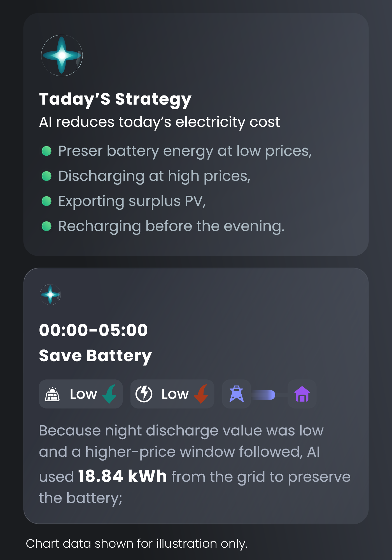Click the solar panel icon
Screen dimensions: 392x560
point(52,394)
